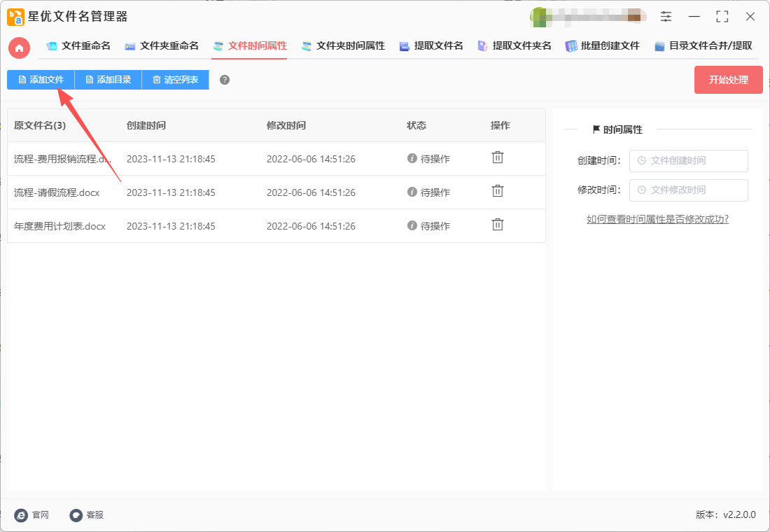Click the 修改时间 date input field
This screenshot has height=532, width=770.
point(688,190)
